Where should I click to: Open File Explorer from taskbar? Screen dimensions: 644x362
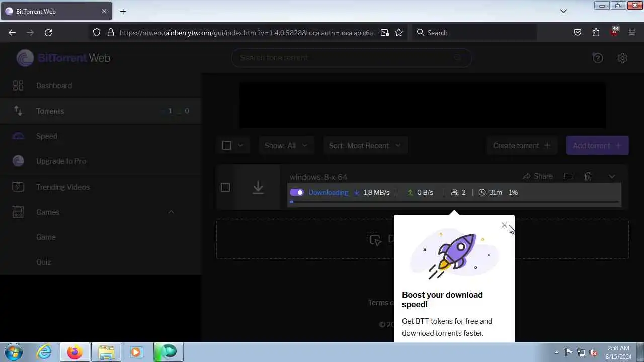pyautogui.click(x=106, y=352)
